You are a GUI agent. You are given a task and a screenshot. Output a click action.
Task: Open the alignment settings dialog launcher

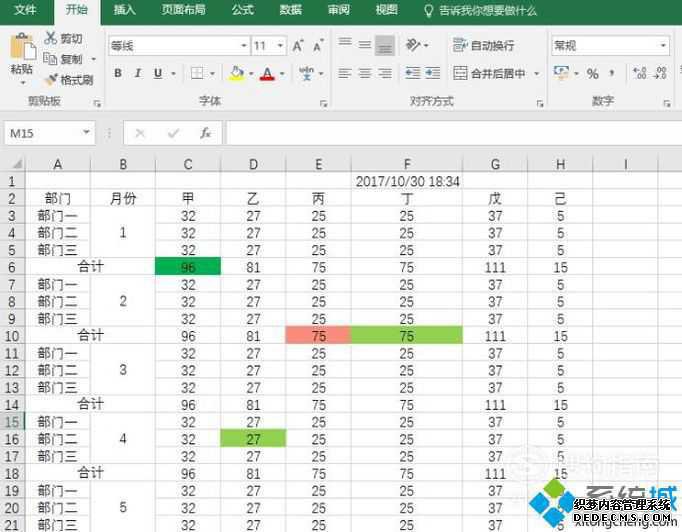(540, 104)
